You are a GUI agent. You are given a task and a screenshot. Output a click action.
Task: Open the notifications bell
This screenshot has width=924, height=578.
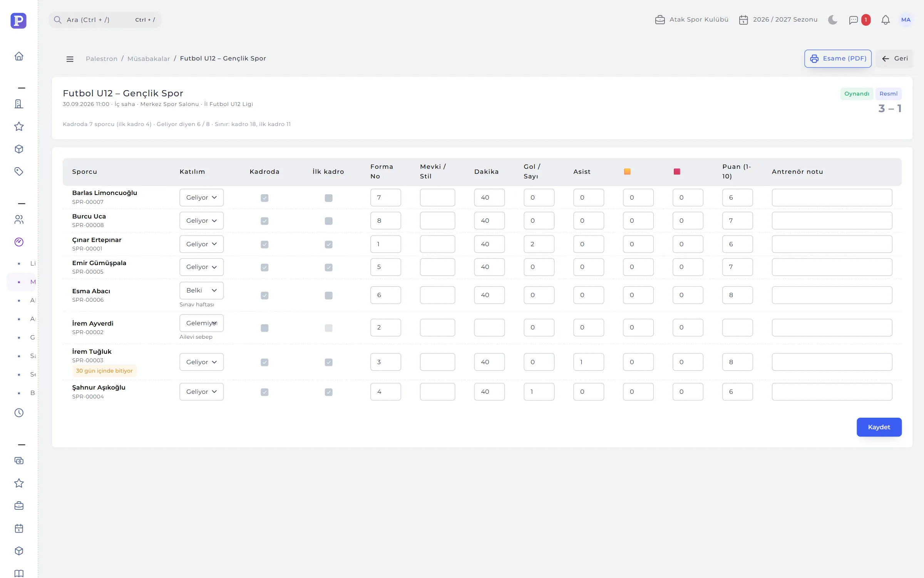pos(885,20)
